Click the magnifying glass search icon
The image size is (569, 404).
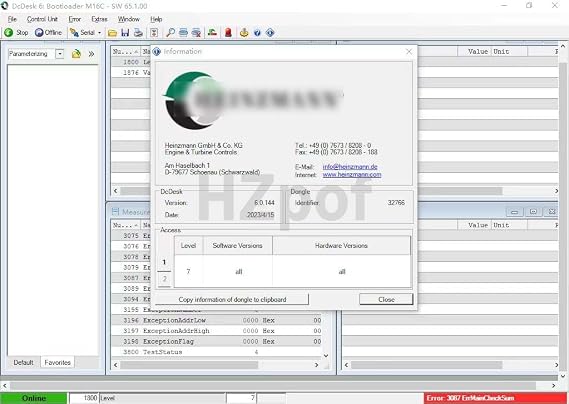(x=170, y=33)
